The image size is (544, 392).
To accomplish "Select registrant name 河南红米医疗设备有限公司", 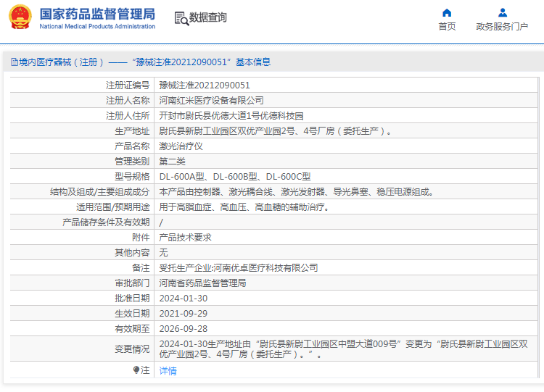I will tap(211, 101).
